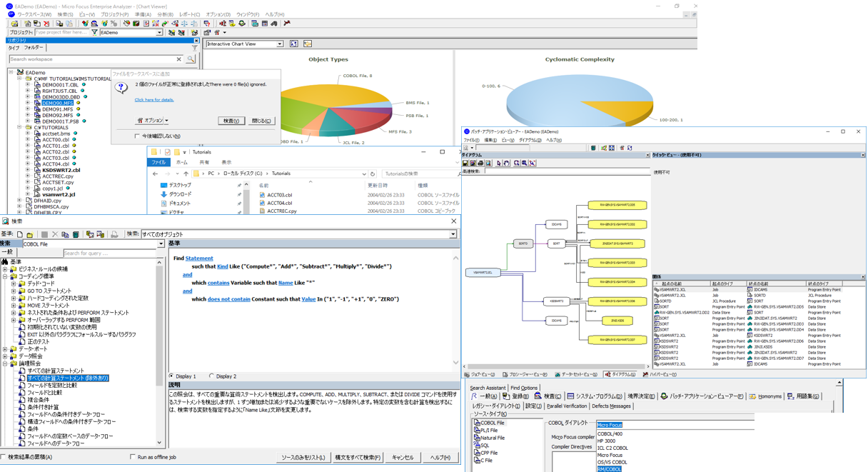This screenshot has height=472, width=868.
Task: Click the project filter funnel icon
Action: coord(94,33)
